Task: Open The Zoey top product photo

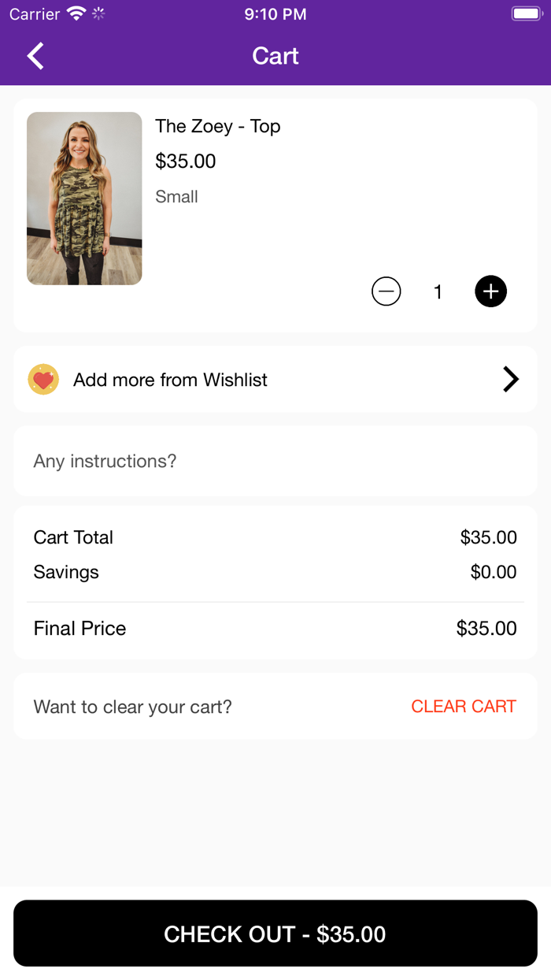Action: 84,199
